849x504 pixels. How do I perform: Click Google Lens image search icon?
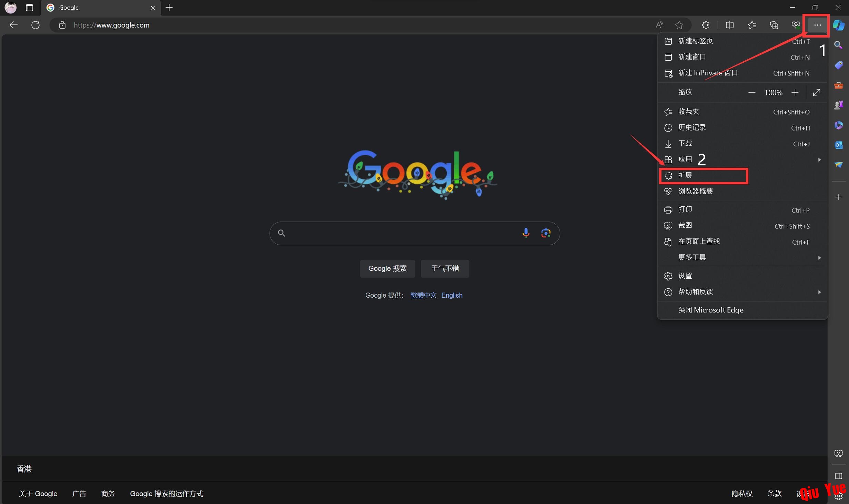546,233
